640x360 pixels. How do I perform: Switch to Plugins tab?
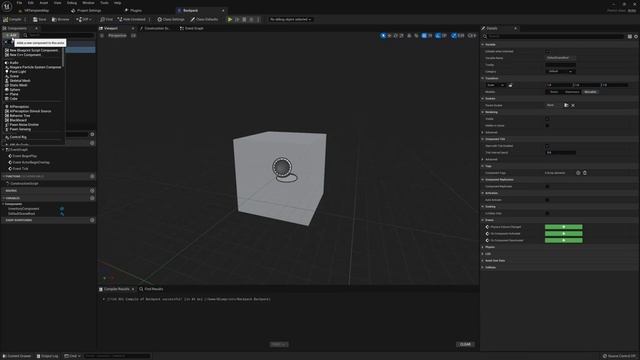tap(133, 11)
